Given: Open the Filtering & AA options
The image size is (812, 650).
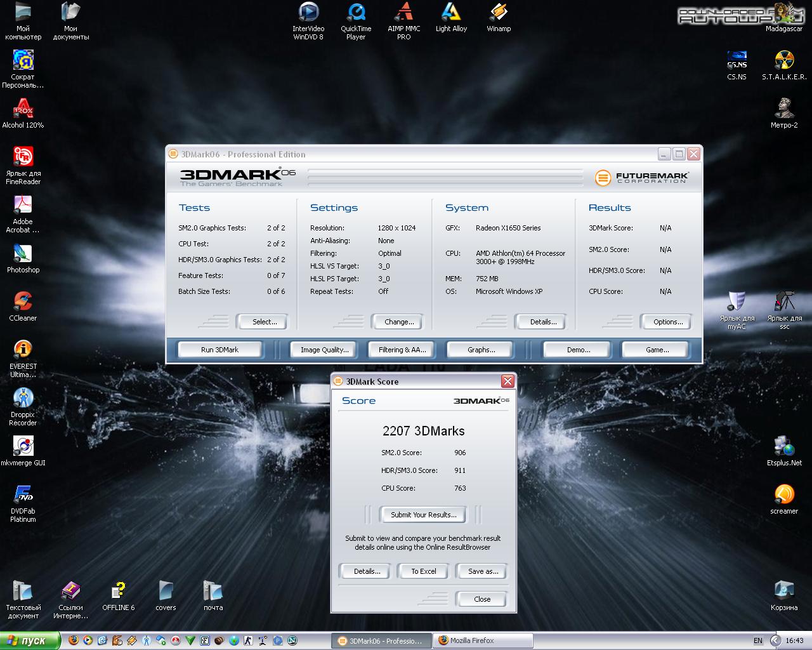Looking at the screenshot, I should click(x=402, y=350).
